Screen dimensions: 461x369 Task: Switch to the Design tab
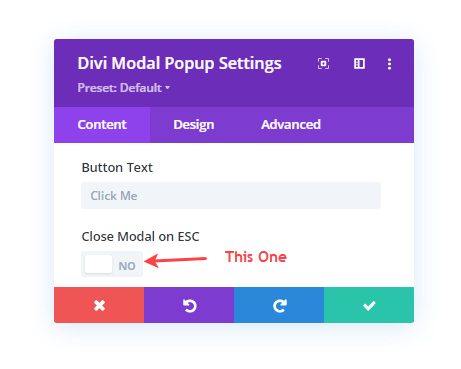click(194, 125)
